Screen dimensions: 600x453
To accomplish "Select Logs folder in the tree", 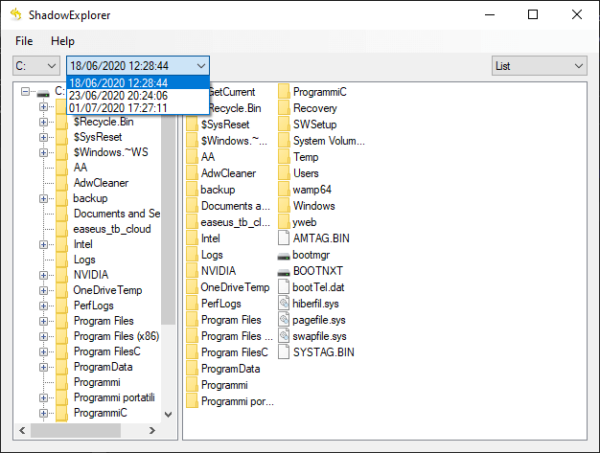I will pyautogui.click(x=84, y=259).
